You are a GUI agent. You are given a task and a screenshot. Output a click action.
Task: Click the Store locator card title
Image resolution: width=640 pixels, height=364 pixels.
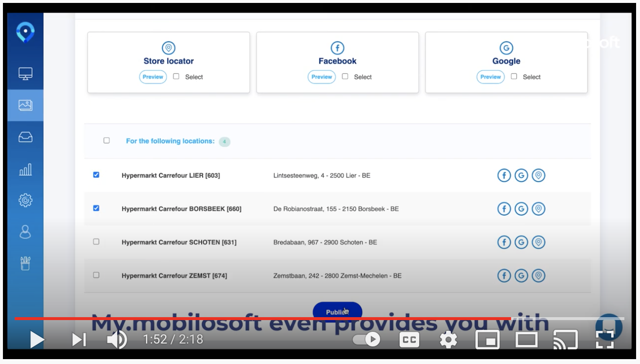pos(169,61)
